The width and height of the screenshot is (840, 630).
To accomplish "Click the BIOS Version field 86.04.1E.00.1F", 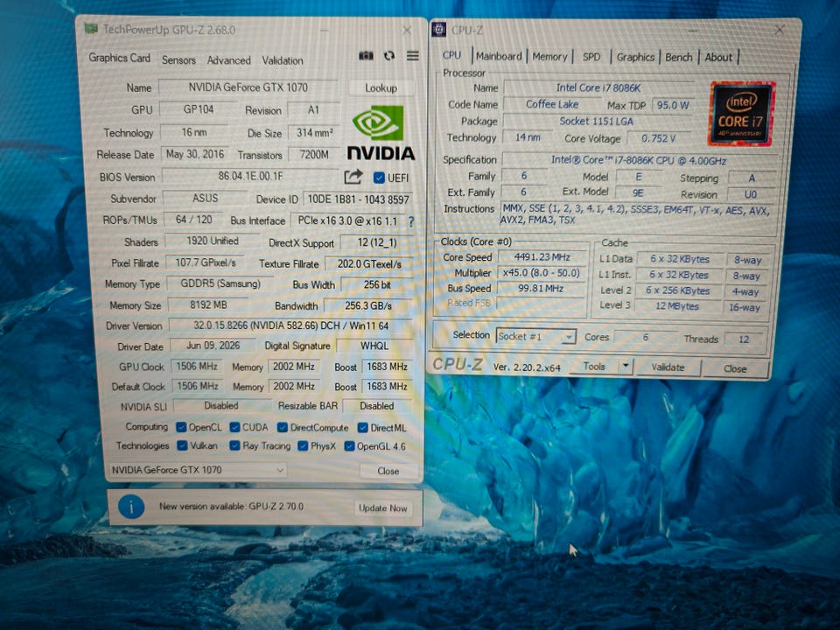I will [x=251, y=176].
